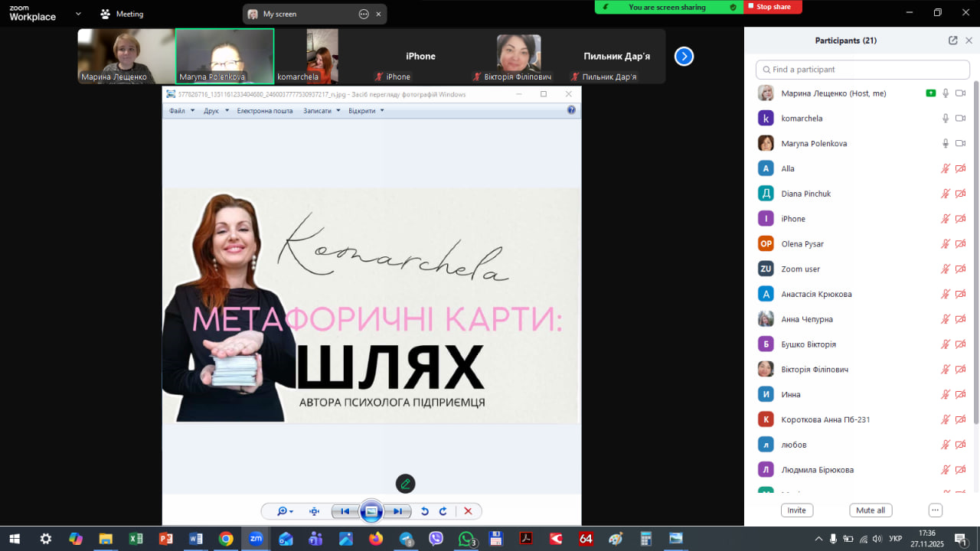The image size is (980, 551).
Task: Start the photo slideshow
Action: (371, 511)
